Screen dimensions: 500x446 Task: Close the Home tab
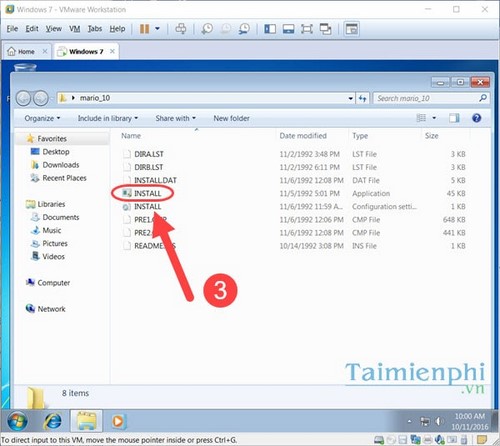(x=45, y=51)
